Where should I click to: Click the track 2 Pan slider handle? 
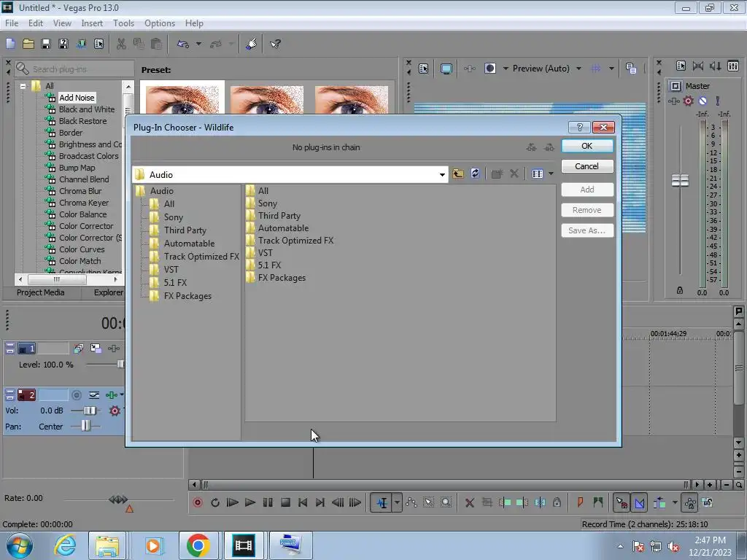[x=85, y=426]
